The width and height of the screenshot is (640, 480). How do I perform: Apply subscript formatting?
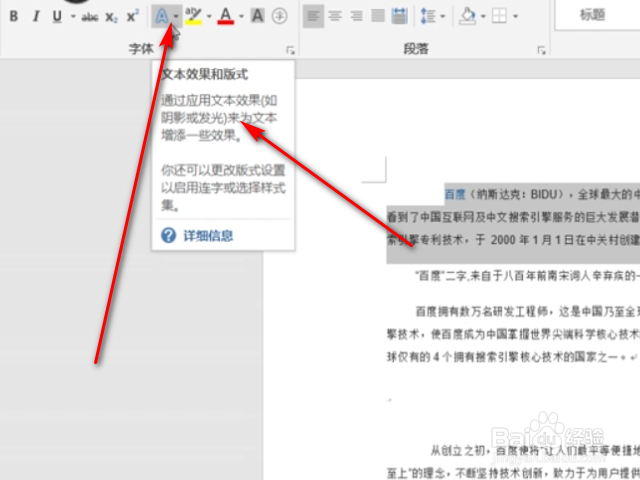coord(111,17)
